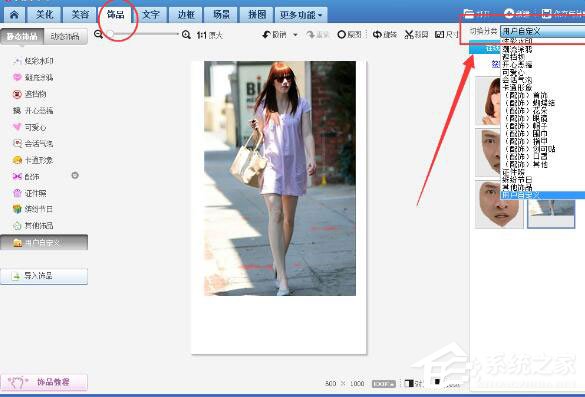Open the undo history dropdown arrow
The height and width of the screenshot is (397, 585).
click(295, 35)
